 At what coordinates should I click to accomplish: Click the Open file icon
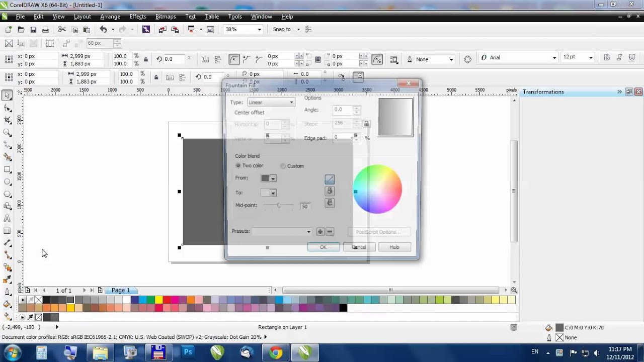[x=21, y=30]
